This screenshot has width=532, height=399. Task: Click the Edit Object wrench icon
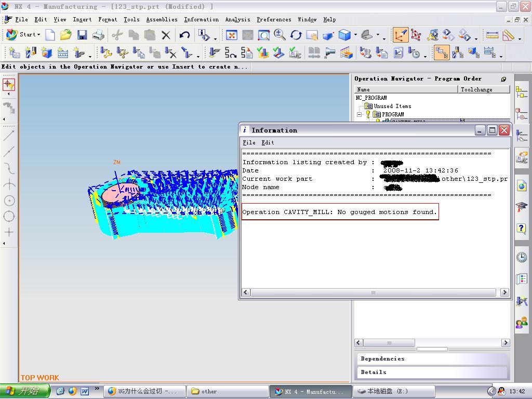(x=106, y=52)
